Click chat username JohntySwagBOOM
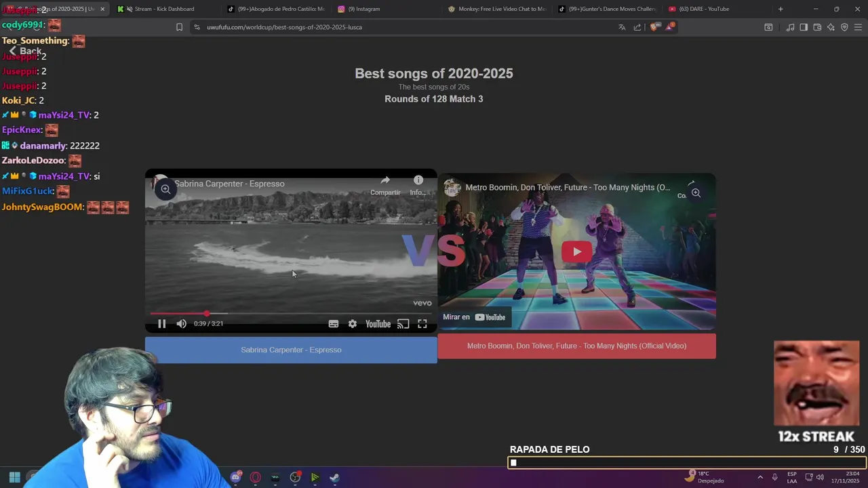868x488 pixels. [x=42, y=207]
